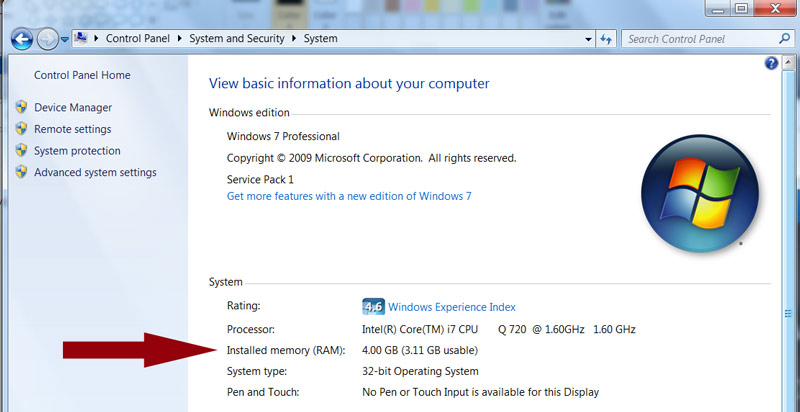This screenshot has height=412, width=800.
Task: Click the Forward navigation arrow button
Action: click(47, 39)
